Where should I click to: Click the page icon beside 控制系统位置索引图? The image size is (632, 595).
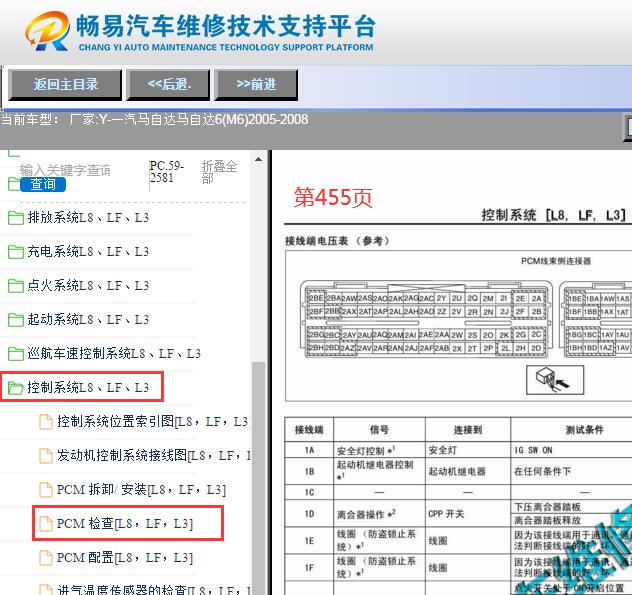[x=46, y=422]
